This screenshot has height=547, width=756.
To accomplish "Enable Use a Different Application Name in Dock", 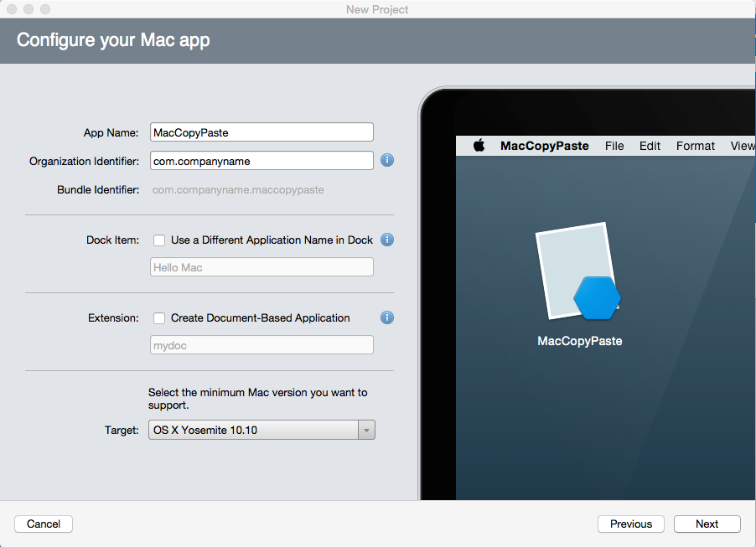I will [x=159, y=240].
